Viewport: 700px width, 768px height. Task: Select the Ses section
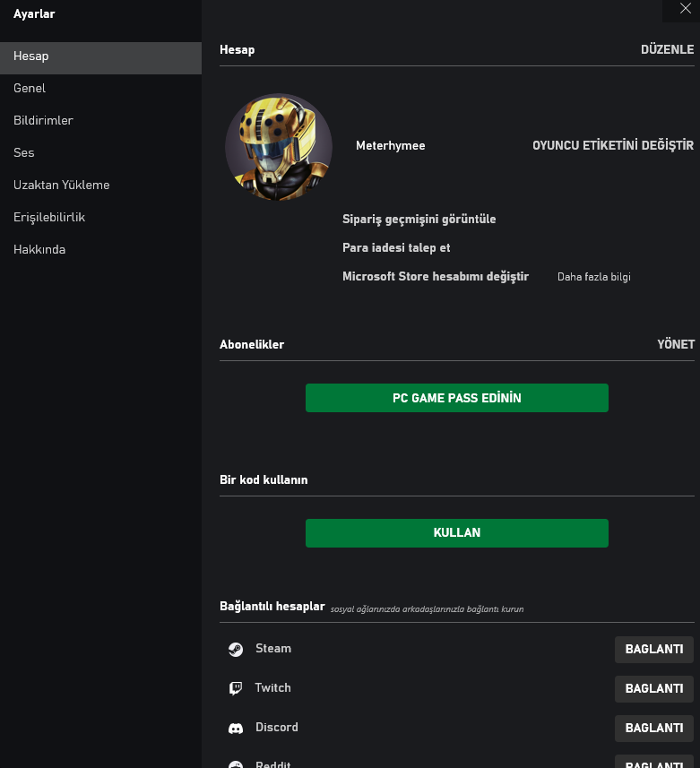(24, 152)
